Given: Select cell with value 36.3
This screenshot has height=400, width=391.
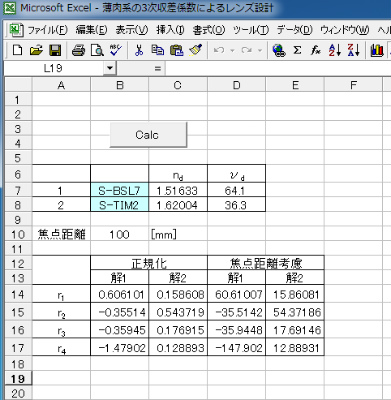Looking at the screenshot, I should pyautogui.click(x=236, y=205).
